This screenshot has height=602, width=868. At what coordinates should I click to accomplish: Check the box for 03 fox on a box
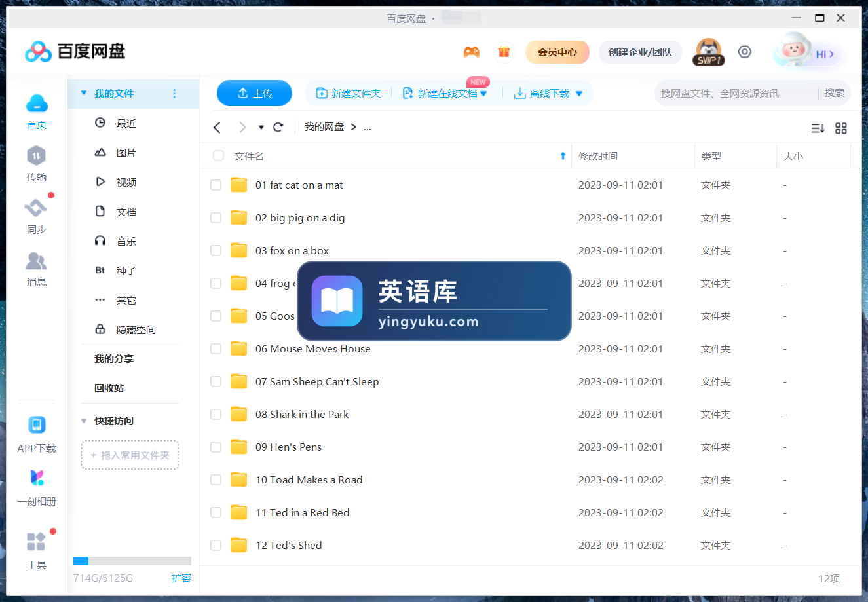(216, 251)
